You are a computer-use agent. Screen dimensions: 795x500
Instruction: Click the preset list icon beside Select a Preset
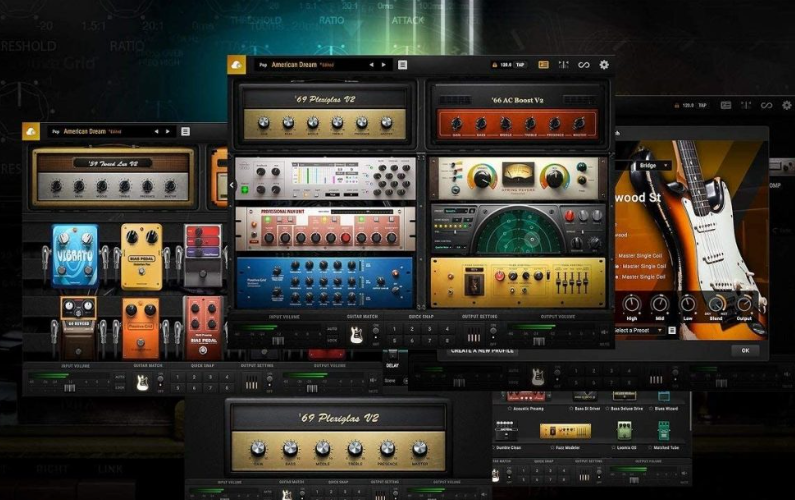(x=672, y=330)
